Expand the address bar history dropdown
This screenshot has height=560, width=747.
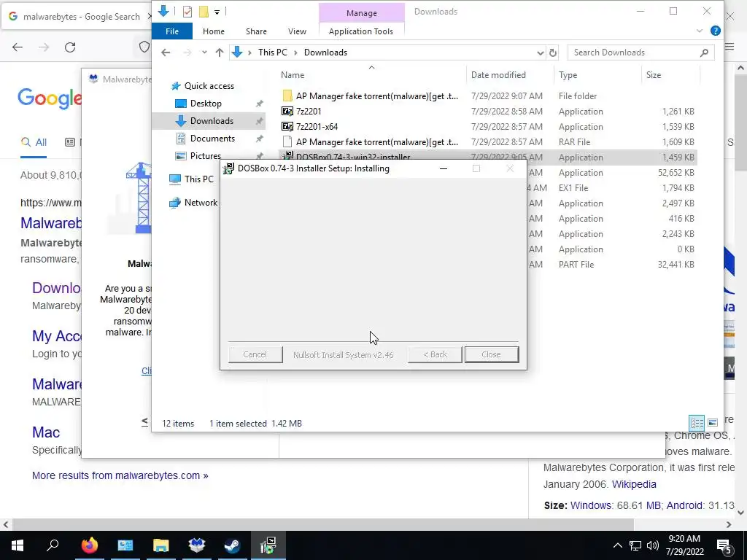541,52
